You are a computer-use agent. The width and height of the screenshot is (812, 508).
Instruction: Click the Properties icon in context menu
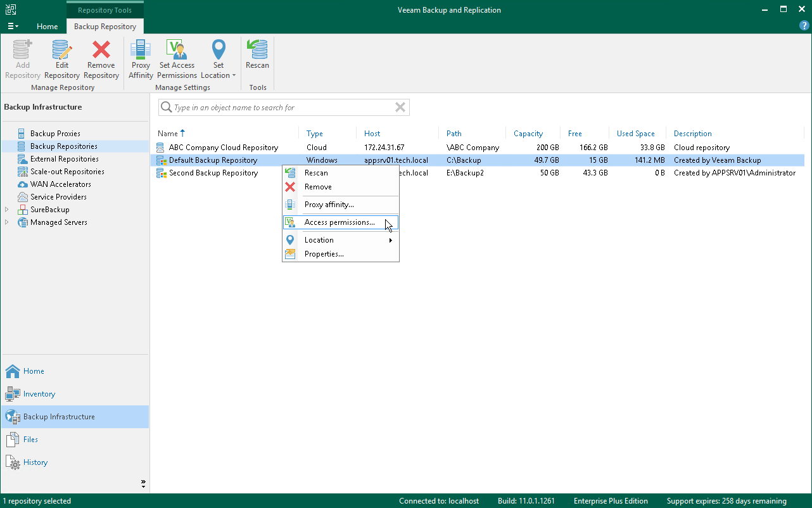coord(290,254)
